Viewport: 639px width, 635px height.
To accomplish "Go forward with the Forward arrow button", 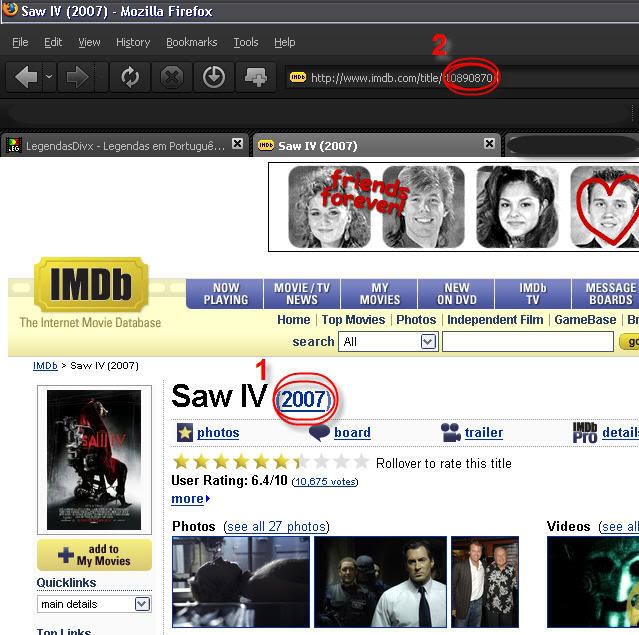I will [77, 77].
